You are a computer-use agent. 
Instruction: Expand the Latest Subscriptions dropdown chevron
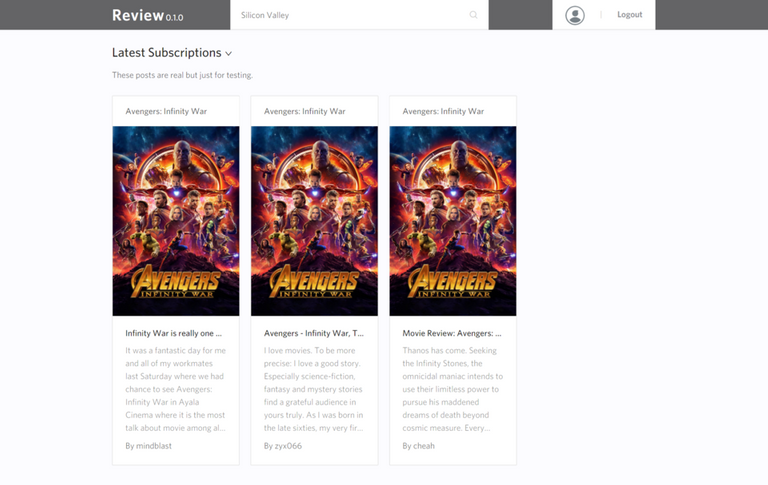(x=229, y=54)
